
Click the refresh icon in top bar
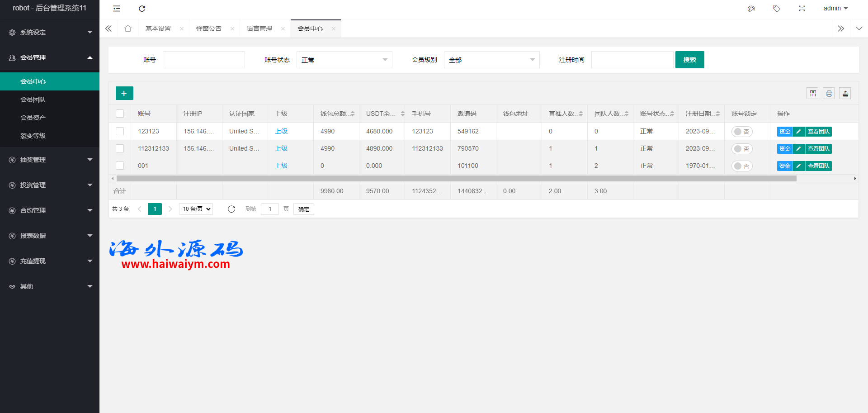tap(142, 9)
